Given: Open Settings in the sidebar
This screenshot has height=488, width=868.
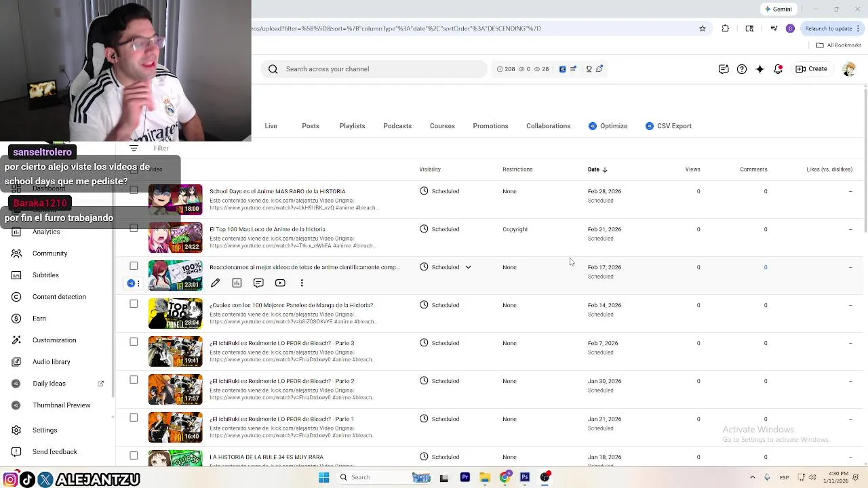Looking at the screenshot, I should [x=45, y=430].
